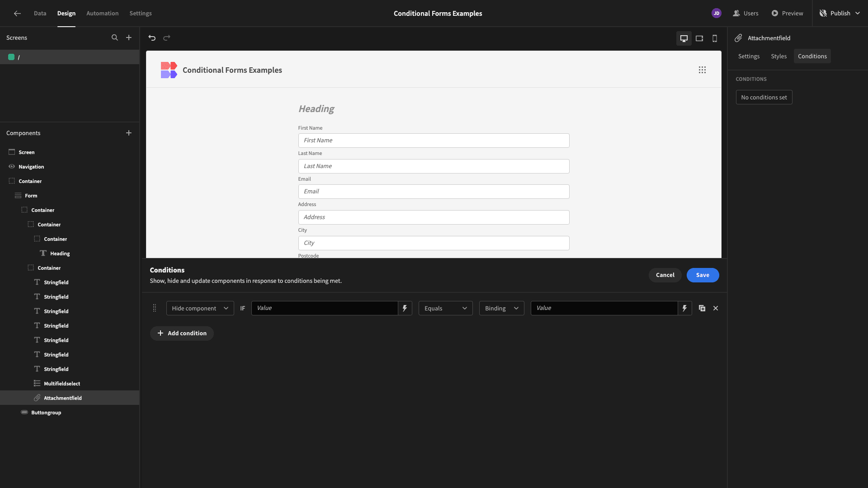
Task: Toggle Navigation visibility in the components tree
Action: [x=11, y=166]
